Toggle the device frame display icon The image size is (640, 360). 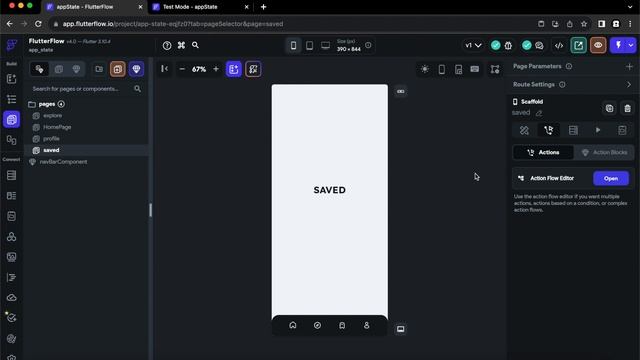[x=442, y=69]
